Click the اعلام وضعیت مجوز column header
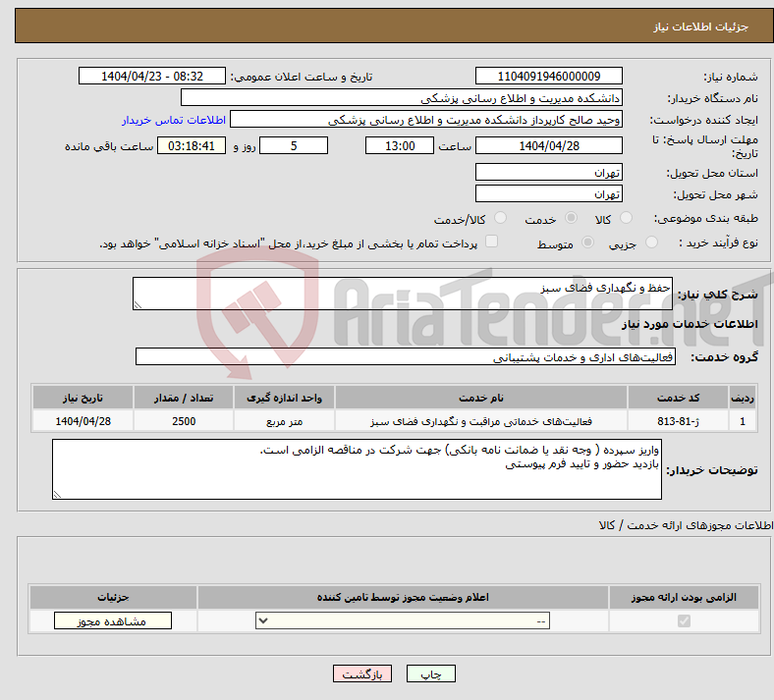This screenshot has width=774, height=700. pyautogui.click(x=403, y=597)
